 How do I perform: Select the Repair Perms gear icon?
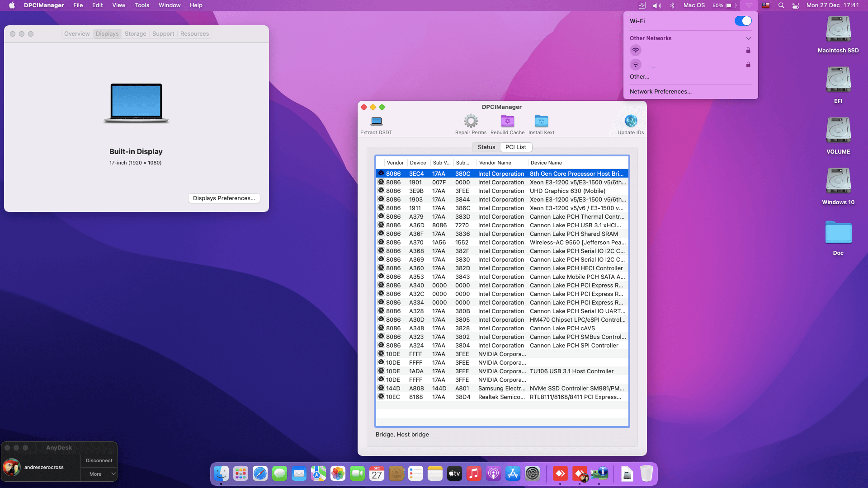tap(471, 121)
